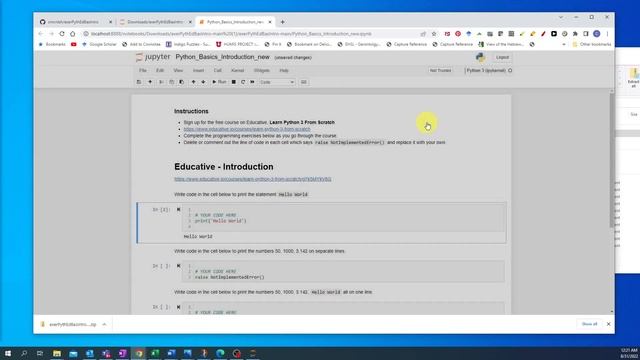Open Chrome profile avatar
Viewport: 640px width, 360px height.
tap(597, 34)
